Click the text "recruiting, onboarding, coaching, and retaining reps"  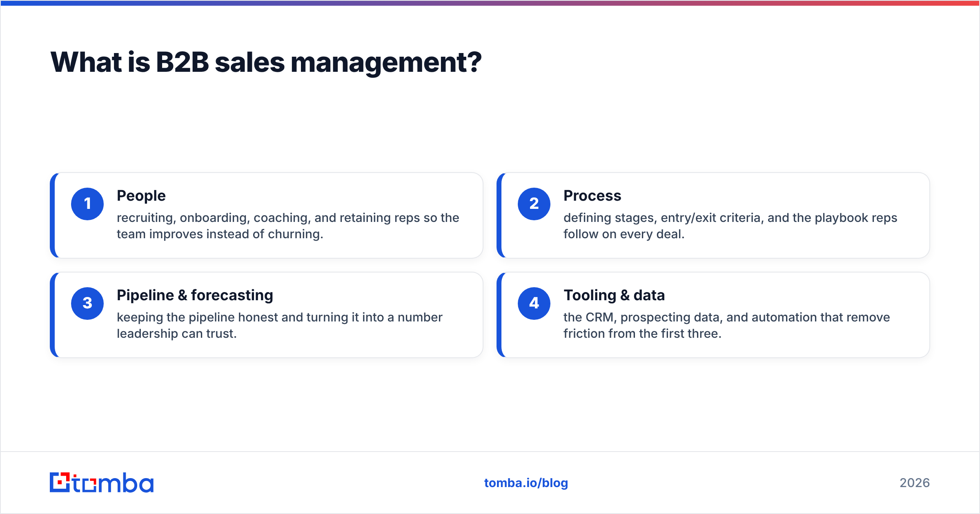(269, 218)
